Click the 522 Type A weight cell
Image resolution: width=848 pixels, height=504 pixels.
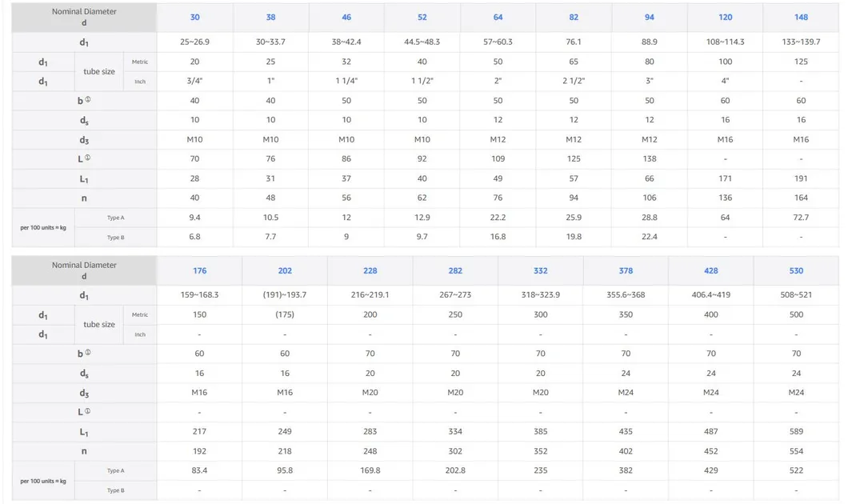(796, 470)
